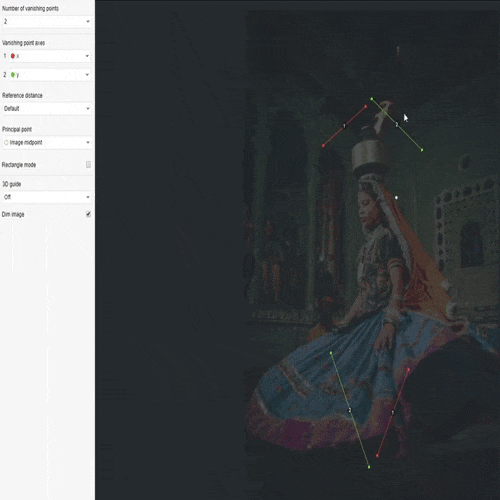The image size is (500, 500).
Task: Select upper red line's lower-left endpoint handle
Action: [323, 146]
